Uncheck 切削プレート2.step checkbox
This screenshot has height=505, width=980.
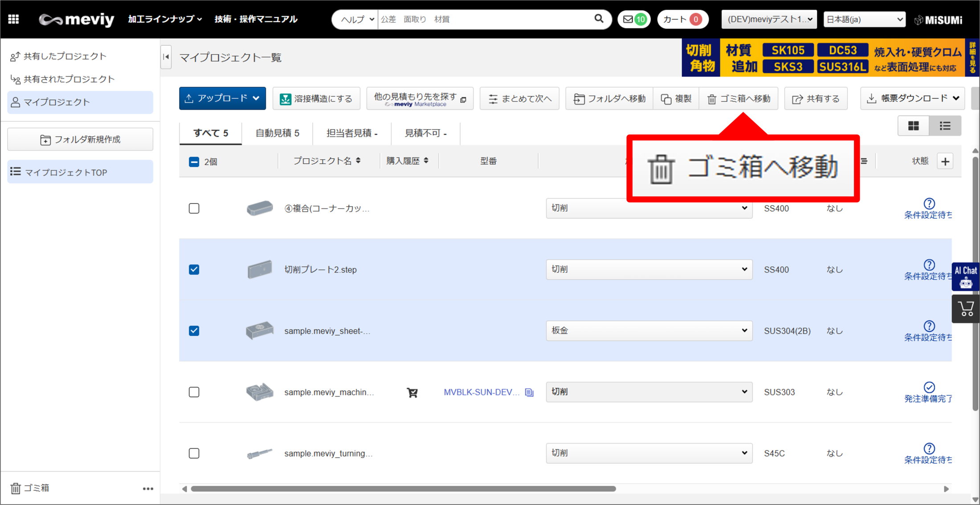tap(194, 269)
